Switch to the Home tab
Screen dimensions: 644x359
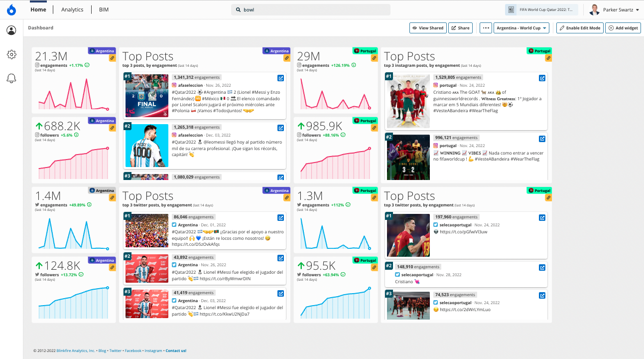click(x=38, y=9)
